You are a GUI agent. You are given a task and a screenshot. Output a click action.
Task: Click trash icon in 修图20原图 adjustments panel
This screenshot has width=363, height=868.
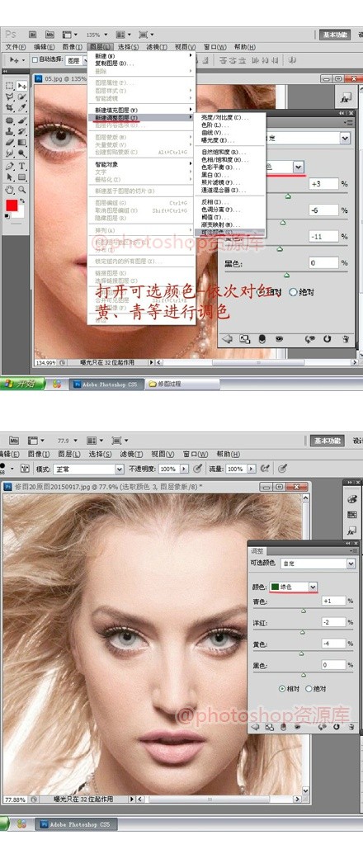point(351,727)
